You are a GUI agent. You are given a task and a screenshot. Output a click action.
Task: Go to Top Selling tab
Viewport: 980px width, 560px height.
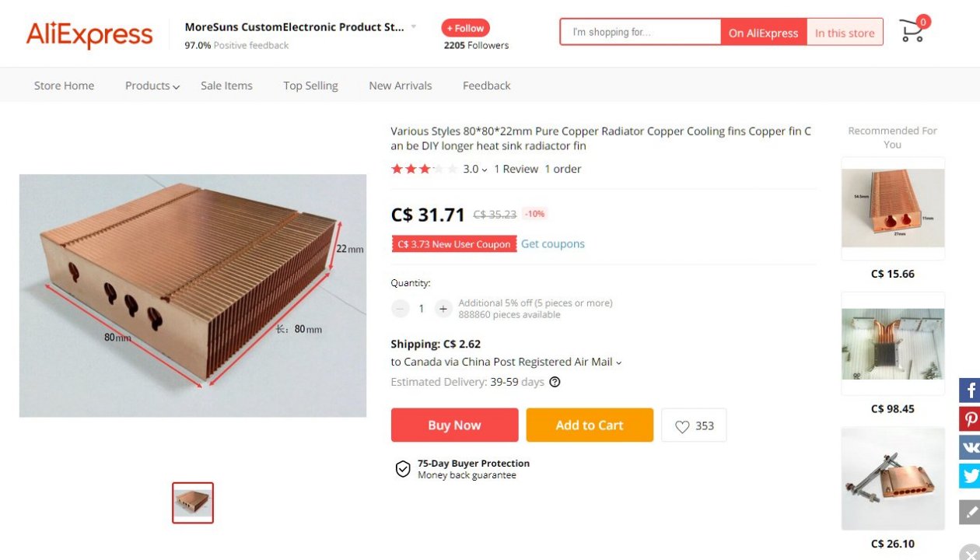(x=310, y=86)
